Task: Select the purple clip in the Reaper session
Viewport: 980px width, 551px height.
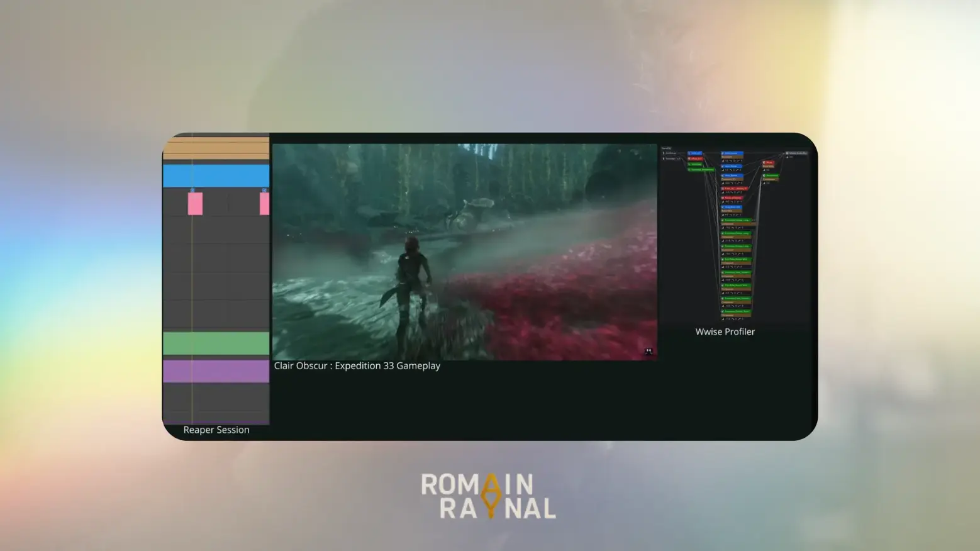Action: (x=216, y=371)
